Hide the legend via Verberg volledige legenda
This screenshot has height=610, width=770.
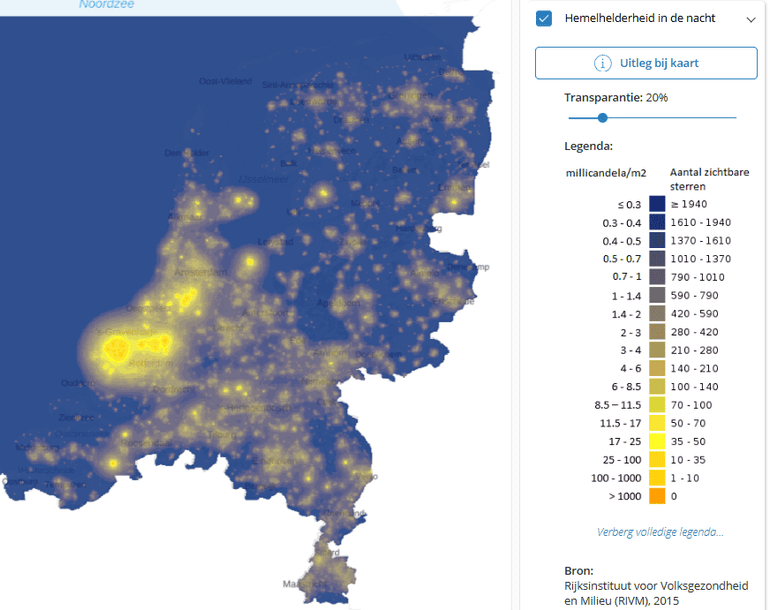click(660, 532)
